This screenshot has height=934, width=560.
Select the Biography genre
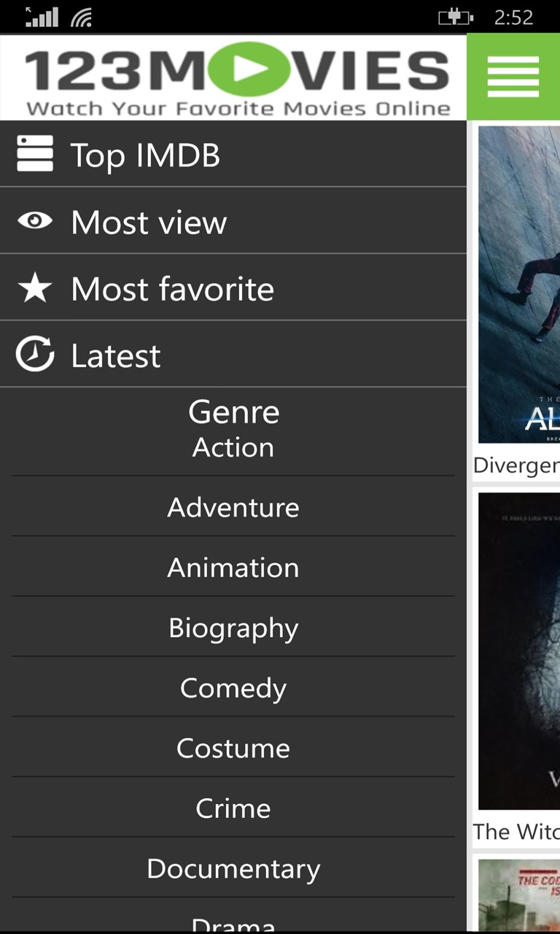tap(233, 628)
